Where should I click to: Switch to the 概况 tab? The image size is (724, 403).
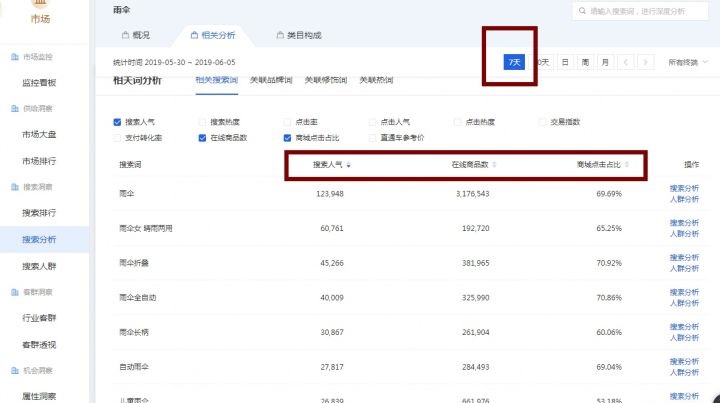pyautogui.click(x=136, y=35)
